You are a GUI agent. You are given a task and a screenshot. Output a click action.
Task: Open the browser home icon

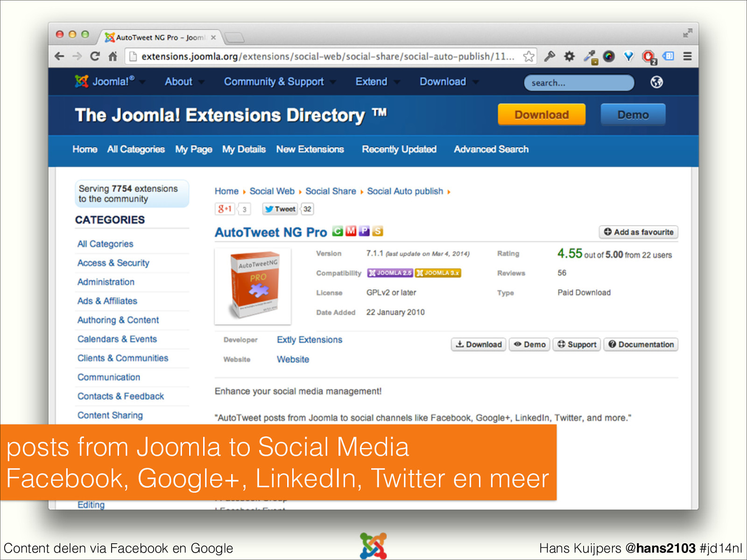tap(113, 56)
